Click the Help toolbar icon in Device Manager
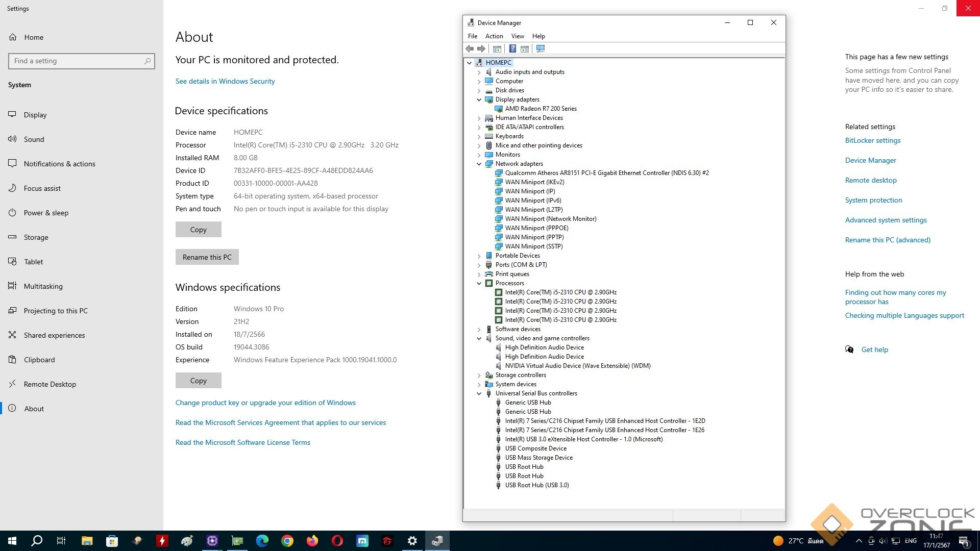The height and width of the screenshot is (551, 980). (512, 48)
